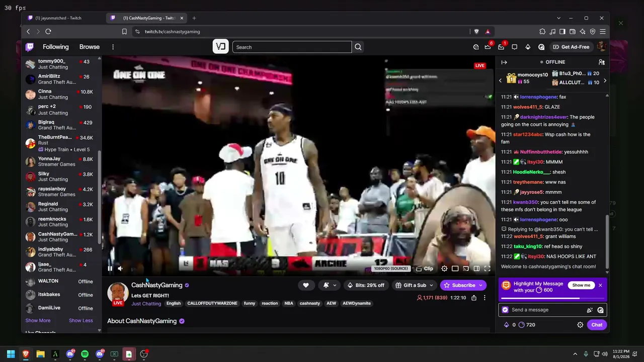The image size is (644, 362).
Task: Go to the Browse tab
Action: 90,47
